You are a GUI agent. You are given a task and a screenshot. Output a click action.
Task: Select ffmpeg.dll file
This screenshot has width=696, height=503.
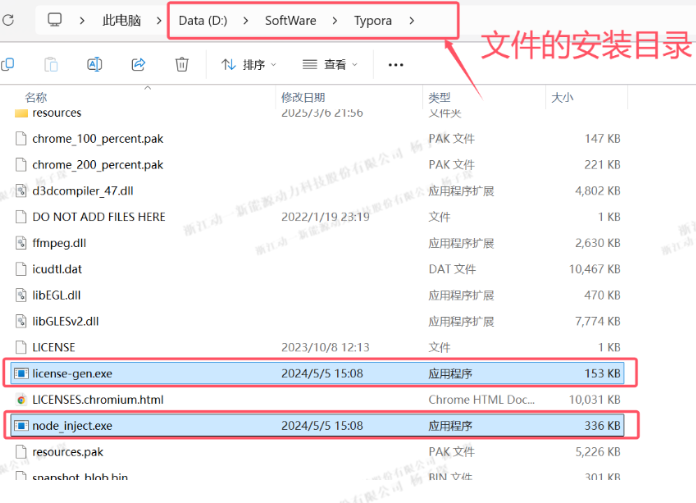[x=59, y=243]
